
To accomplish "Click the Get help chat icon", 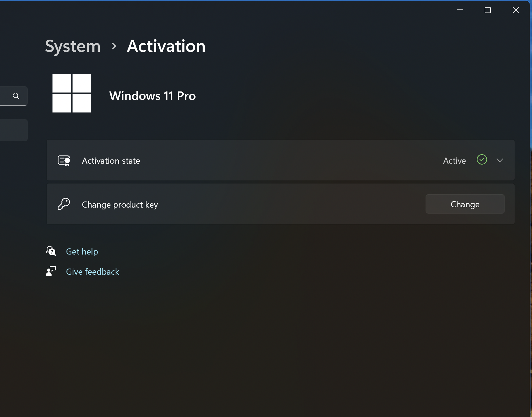I will 51,251.
